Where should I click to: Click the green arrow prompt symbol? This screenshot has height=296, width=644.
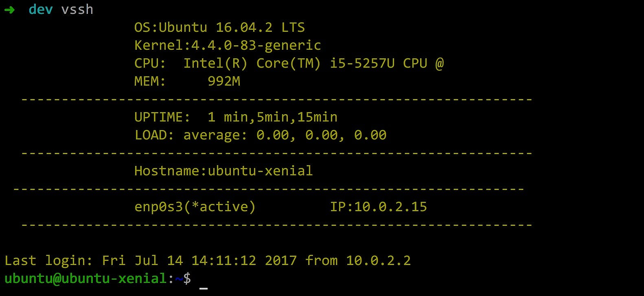pos(9,10)
